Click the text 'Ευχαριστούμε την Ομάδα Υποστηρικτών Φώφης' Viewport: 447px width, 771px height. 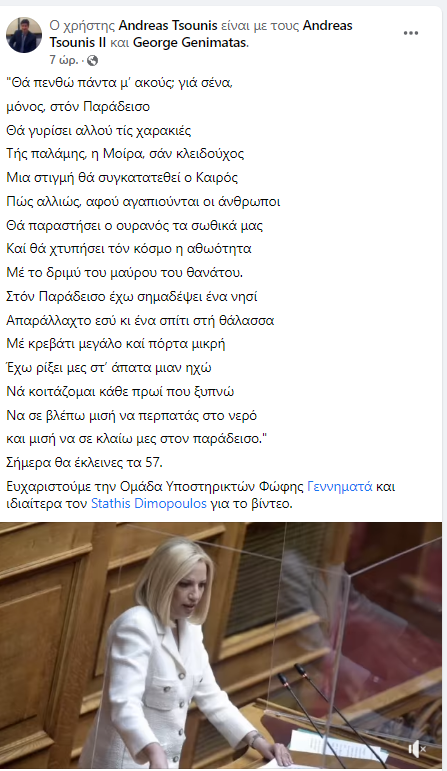(x=155, y=487)
